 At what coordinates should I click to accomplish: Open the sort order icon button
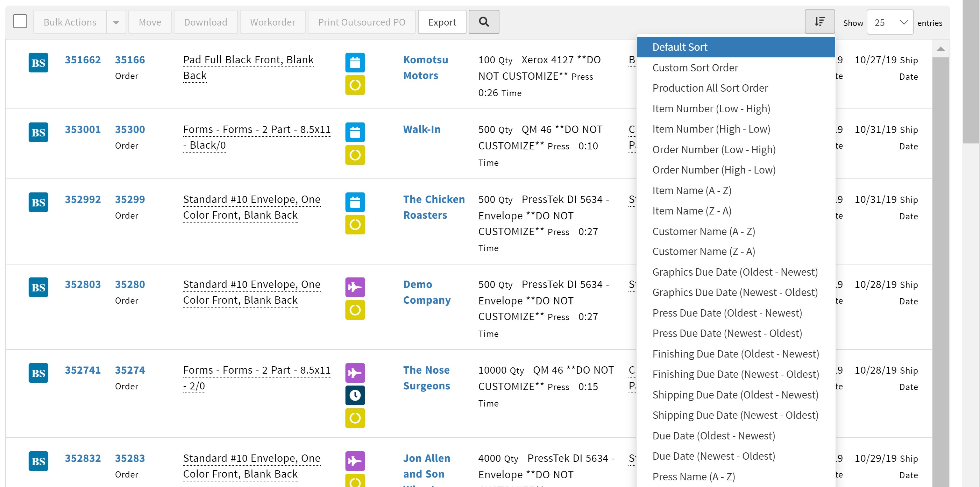point(819,22)
